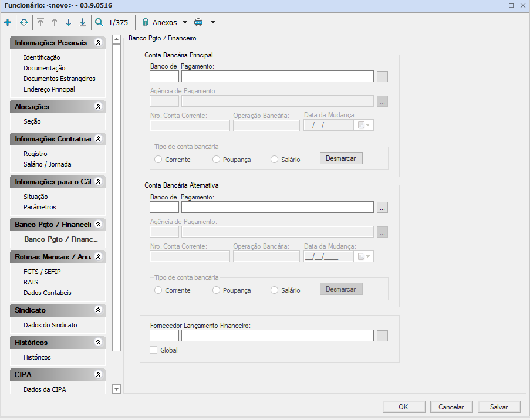
Task: Click the magnifier search icon
Action: click(99, 23)
